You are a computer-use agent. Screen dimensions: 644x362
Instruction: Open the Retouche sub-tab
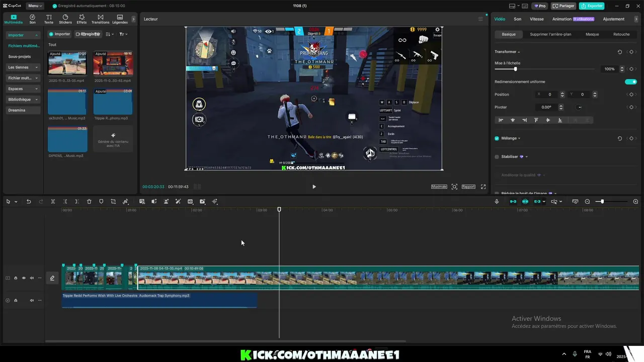[x=621, y=34]
